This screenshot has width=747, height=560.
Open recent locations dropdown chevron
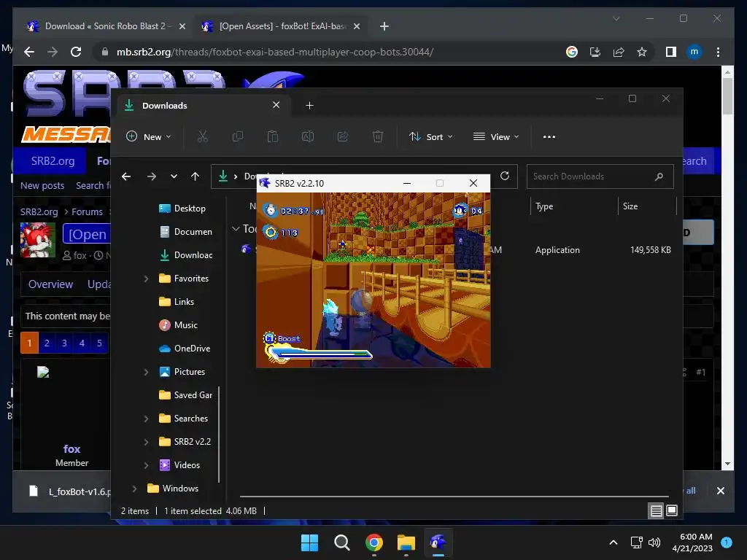pos(174,176)
